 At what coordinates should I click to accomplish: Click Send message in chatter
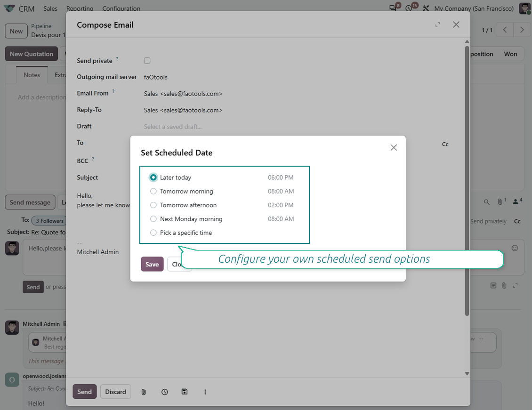pyautogui.click(x=30, y=202)
